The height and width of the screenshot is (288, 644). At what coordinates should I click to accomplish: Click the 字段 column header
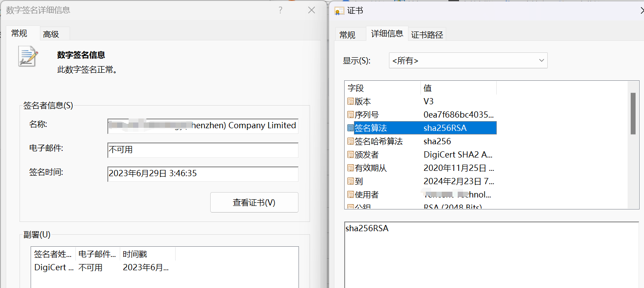[382, 88]
